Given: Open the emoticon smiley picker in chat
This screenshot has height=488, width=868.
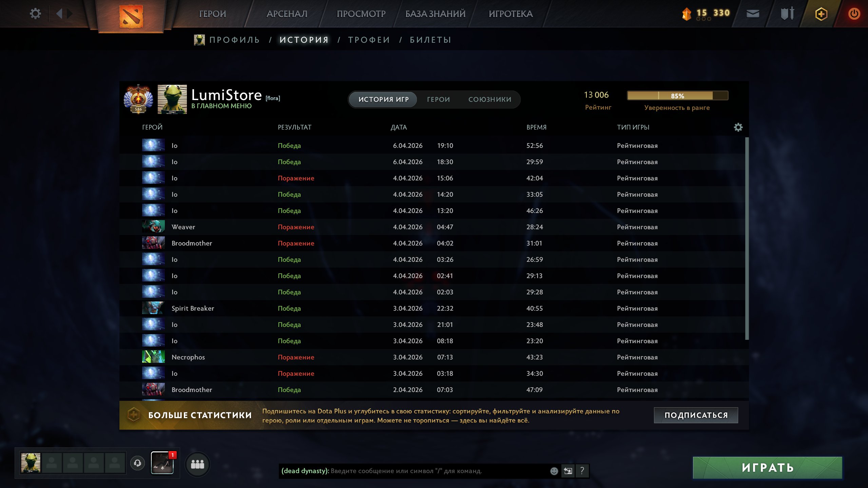Looking at the screenshot, I should pyautogui.click(x=554, y=471).
